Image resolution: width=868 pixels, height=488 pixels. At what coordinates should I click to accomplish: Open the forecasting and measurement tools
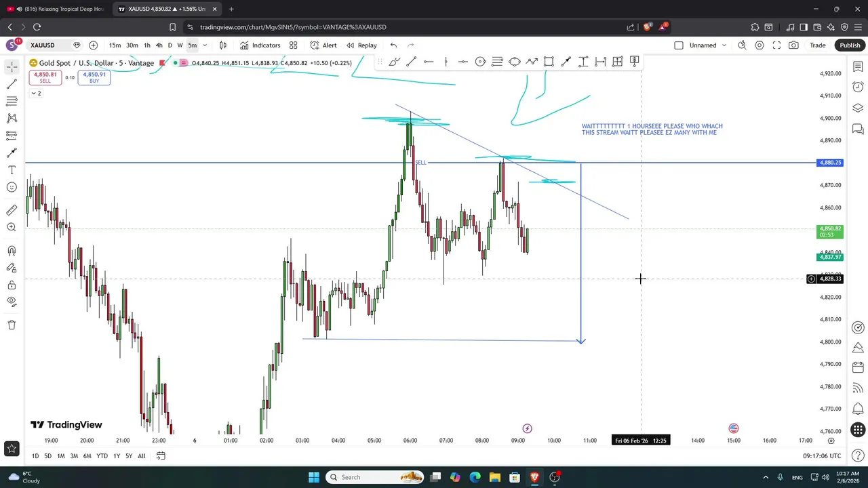(x=12, y=135)
